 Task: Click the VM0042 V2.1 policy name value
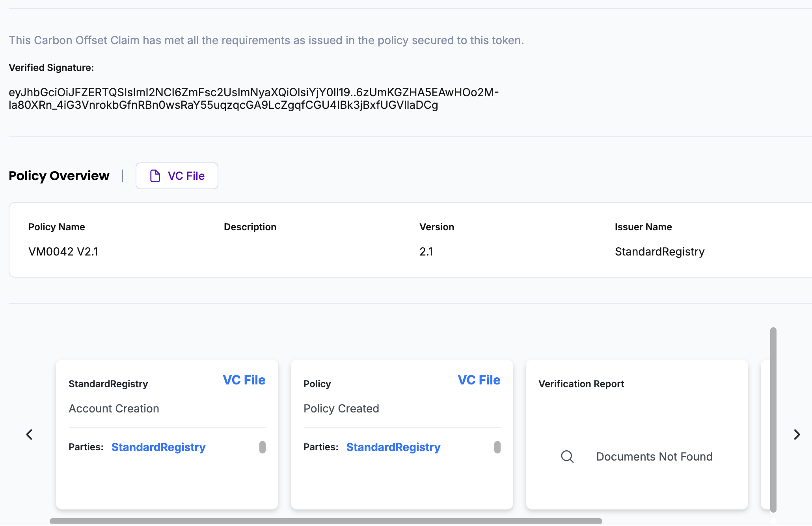click(x=63, y=252)
